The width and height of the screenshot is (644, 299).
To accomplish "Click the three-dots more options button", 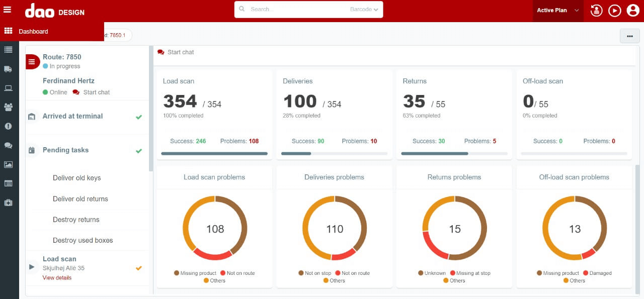I will coord(629,36).
